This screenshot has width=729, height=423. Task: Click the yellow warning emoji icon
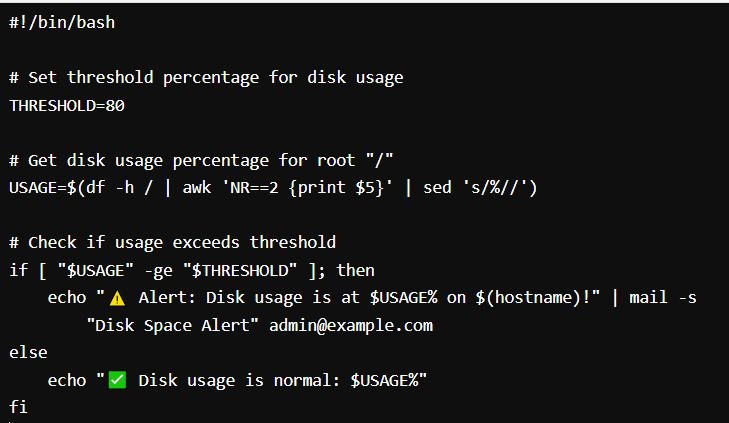[x=117, y=298]
